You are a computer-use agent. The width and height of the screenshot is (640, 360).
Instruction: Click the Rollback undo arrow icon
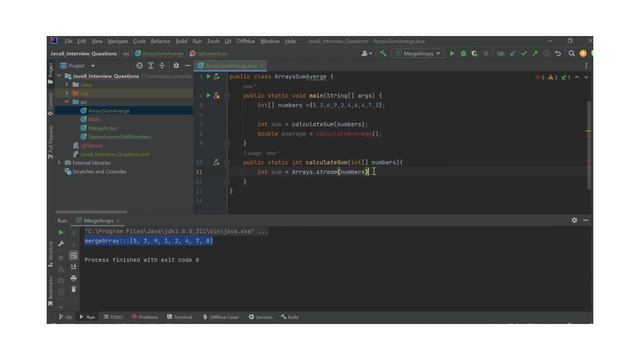558,53
